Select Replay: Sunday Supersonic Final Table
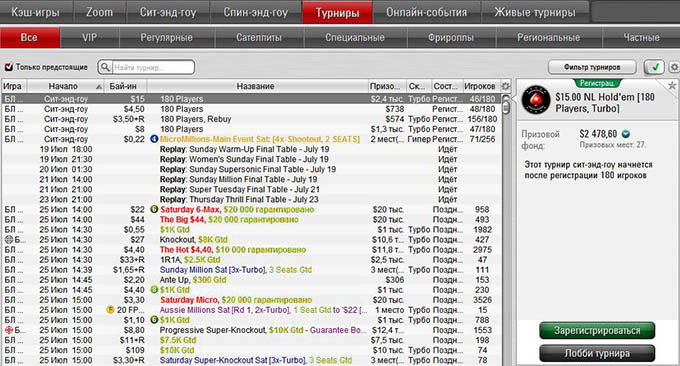 tap(252, 170)
